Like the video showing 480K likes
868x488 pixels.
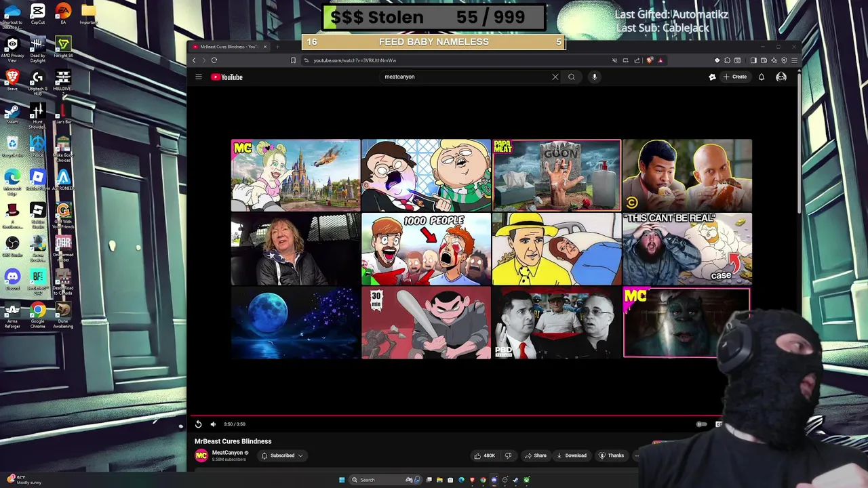click(x=484, y=455)
